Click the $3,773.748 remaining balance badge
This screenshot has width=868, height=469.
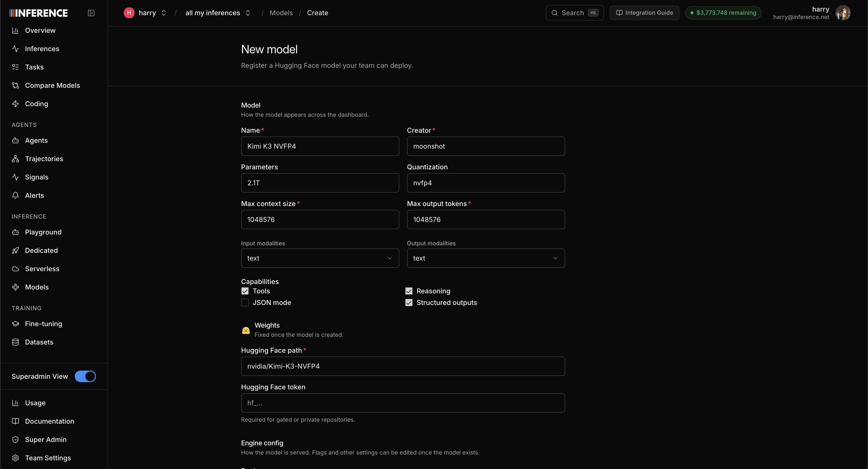tap(723, 13)
